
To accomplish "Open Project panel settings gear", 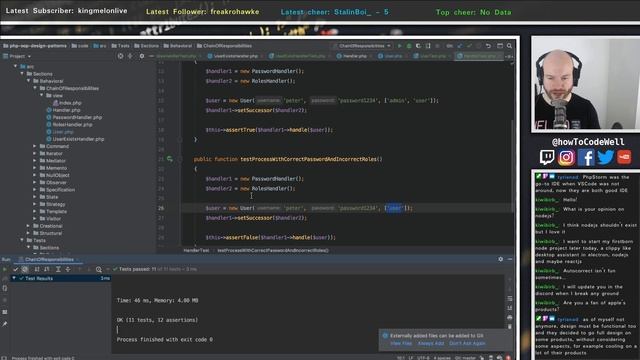I will click(x=142, y=56).
